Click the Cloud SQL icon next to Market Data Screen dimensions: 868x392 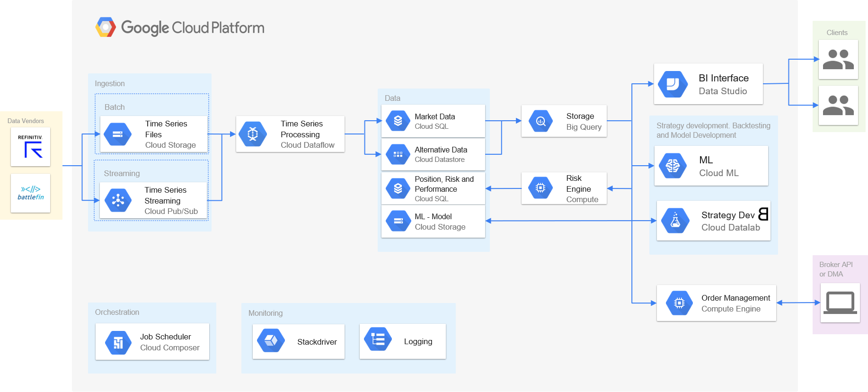398,121
